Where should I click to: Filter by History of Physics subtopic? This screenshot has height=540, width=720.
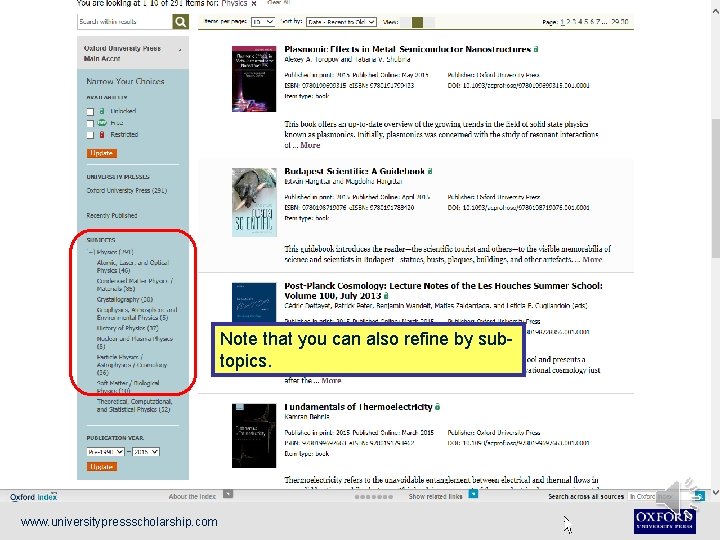(127, 328)
